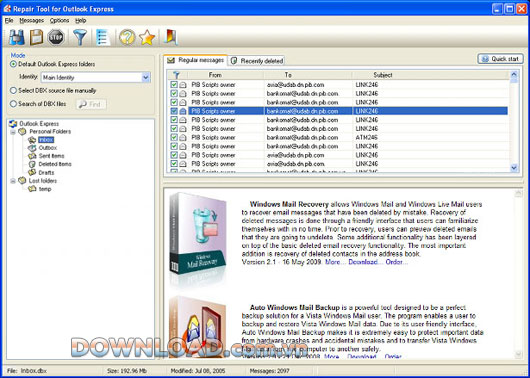
Task: Click the Auto Windows Mail Backup box image
Action: (198, 326)
